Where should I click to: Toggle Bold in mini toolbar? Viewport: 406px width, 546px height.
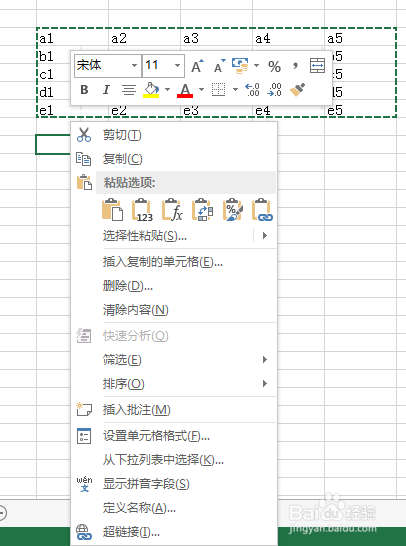(84, 90)
